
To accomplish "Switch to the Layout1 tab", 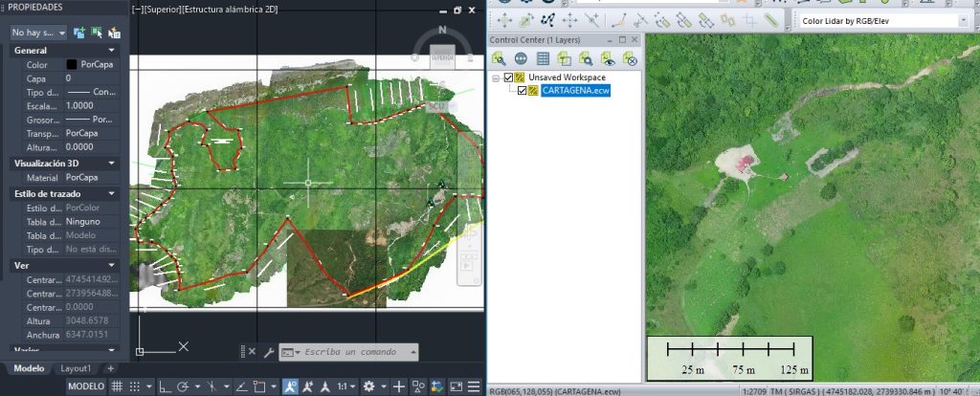I will pos(76,368).
